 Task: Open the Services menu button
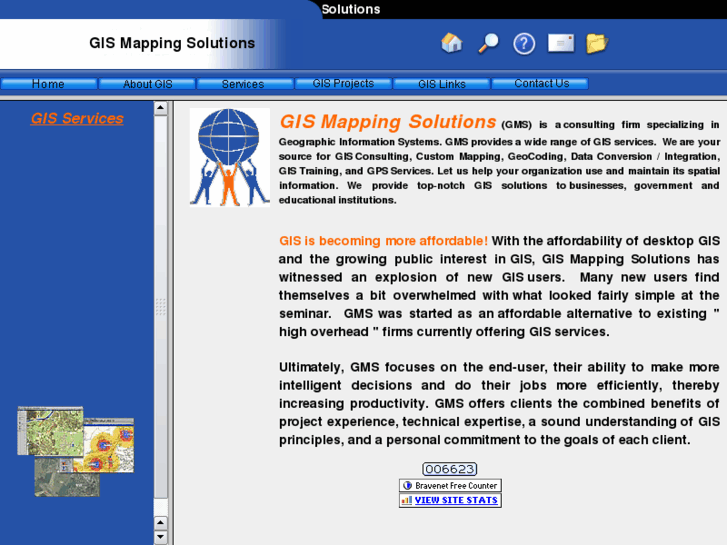click(245, 83)
